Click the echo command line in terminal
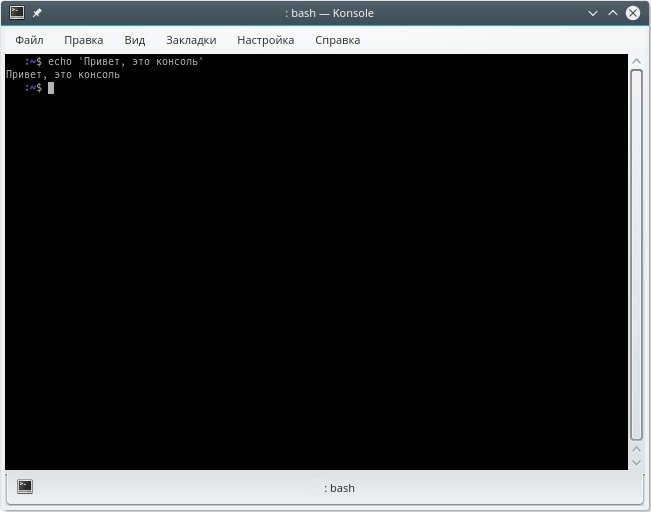This screenshot has height=512, width=651. 114,61
